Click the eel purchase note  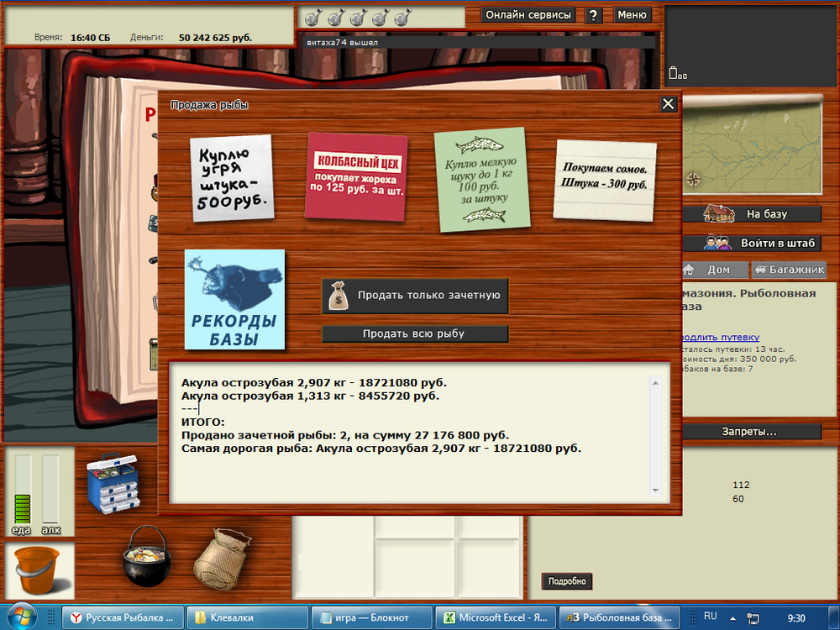[x=231, y=178]
